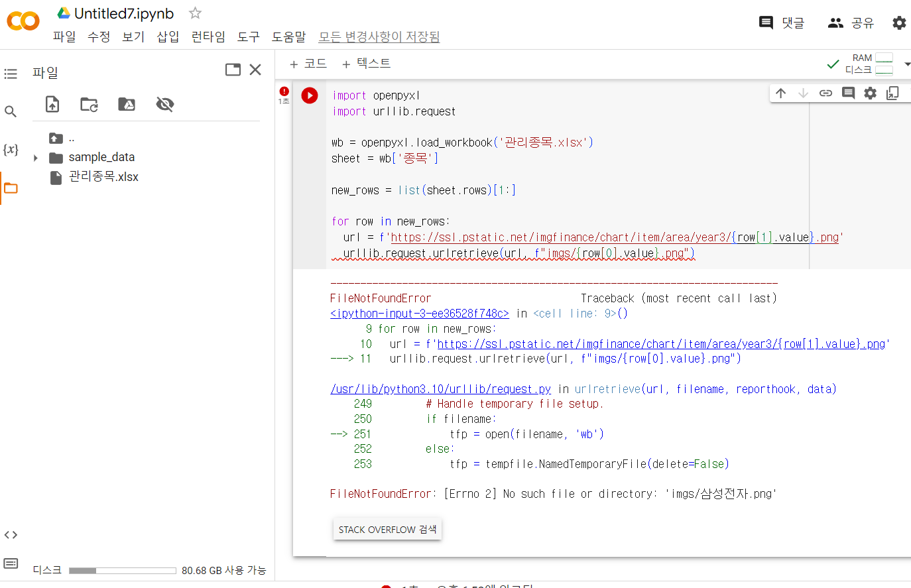Open the table of contents sidebar icon
The width and height of the screenshot is (911, 588).
11,74
